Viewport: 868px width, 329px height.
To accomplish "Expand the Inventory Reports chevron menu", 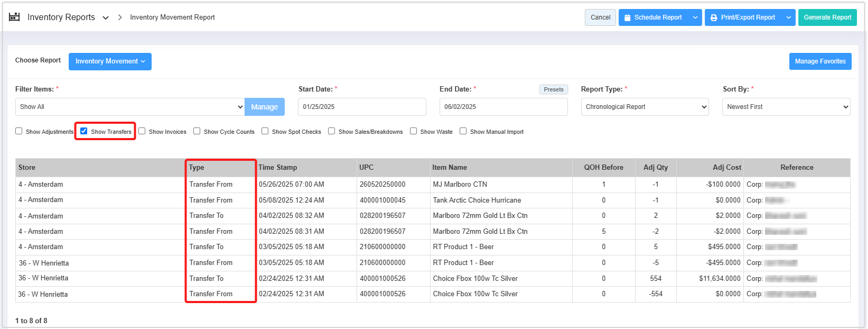I will click(x=106, y=17).
